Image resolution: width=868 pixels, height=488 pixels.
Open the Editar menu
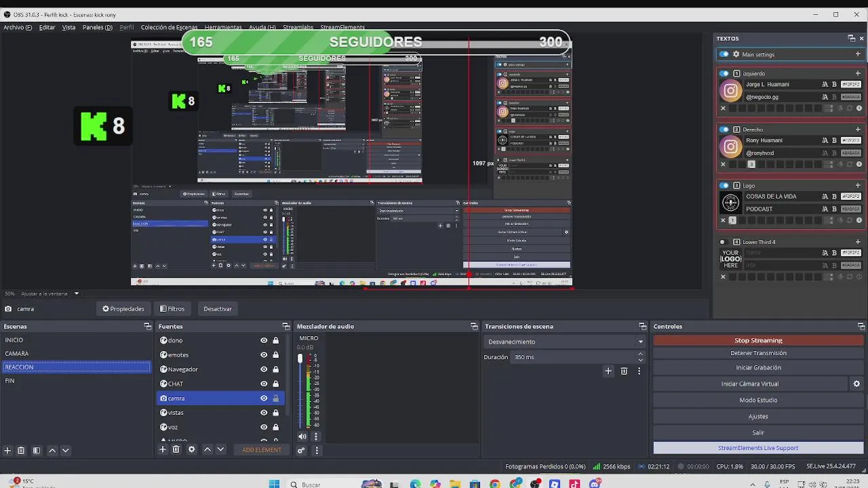[47, 27]
